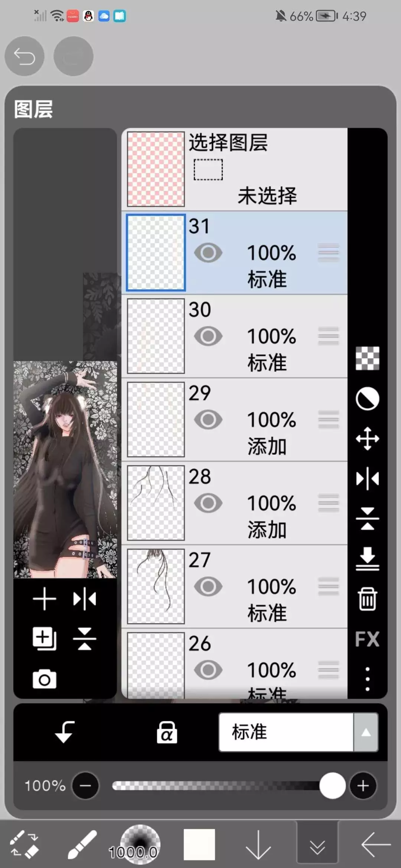Flip layer horizontally in left panel

[x=85, y=599]
